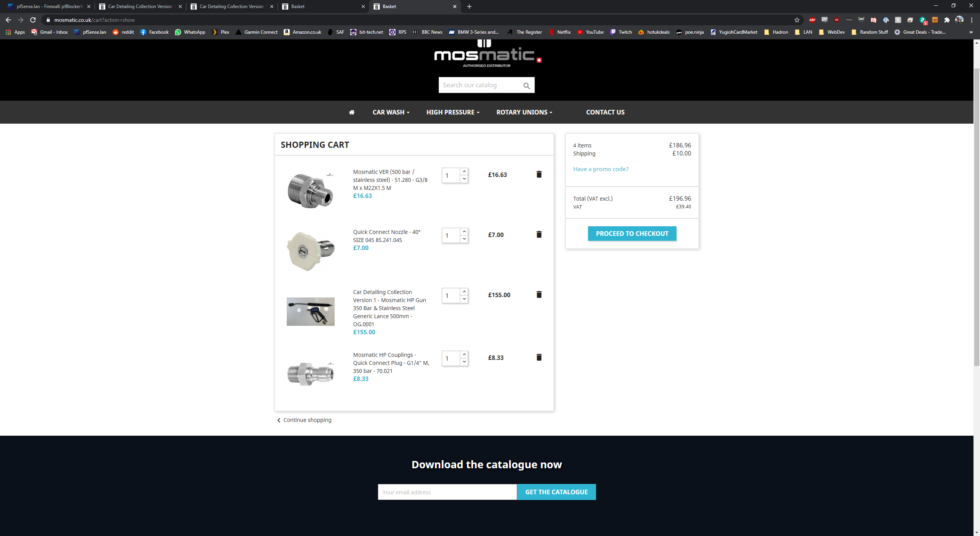Image resolution: width=980 pixels, height=536 pixels.
Task: Open the LAN bookmarks folder
Action: tap(804, 32)
